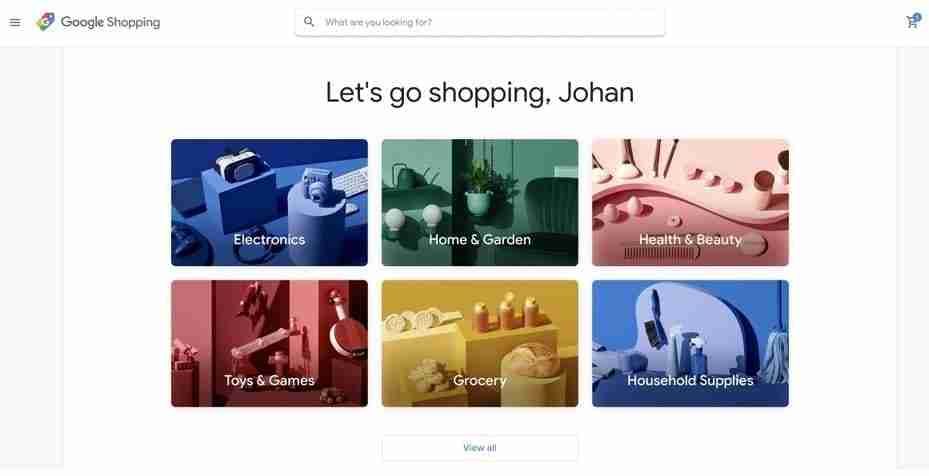Open the shopping cart icon
The width and height of the screenshot is (929, 476).
click(911, 23)
